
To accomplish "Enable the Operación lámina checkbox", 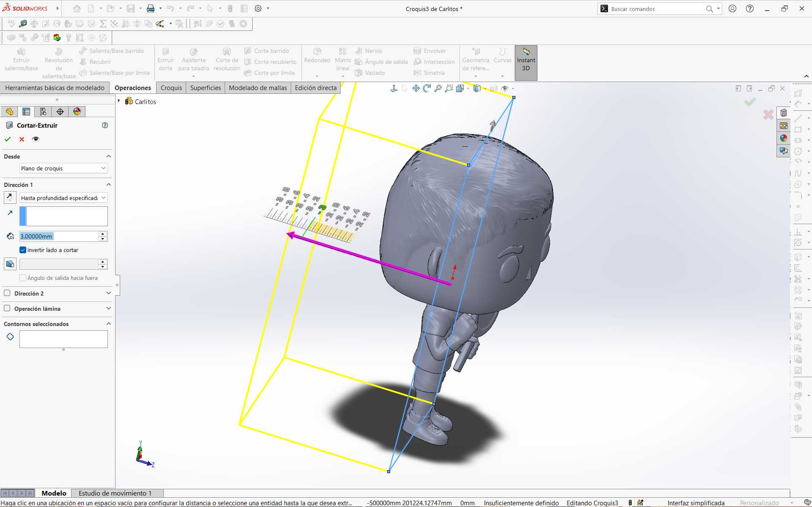I will [7, 308].
